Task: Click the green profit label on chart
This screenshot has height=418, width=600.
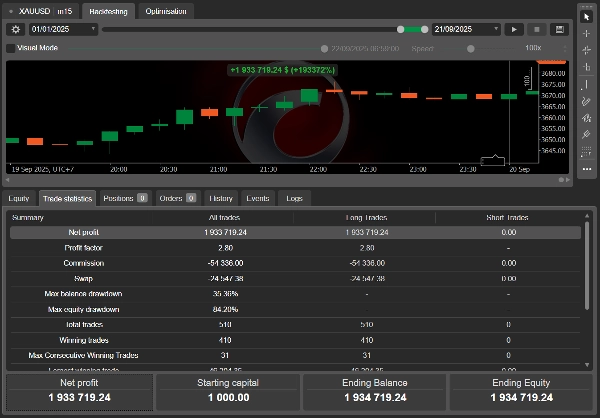Action: 282,70
